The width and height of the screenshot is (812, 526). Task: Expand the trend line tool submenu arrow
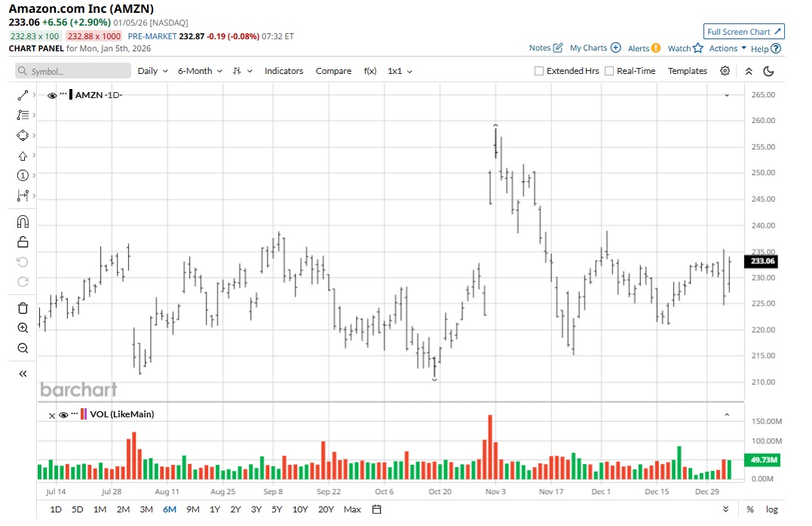(x=34, y=95)
